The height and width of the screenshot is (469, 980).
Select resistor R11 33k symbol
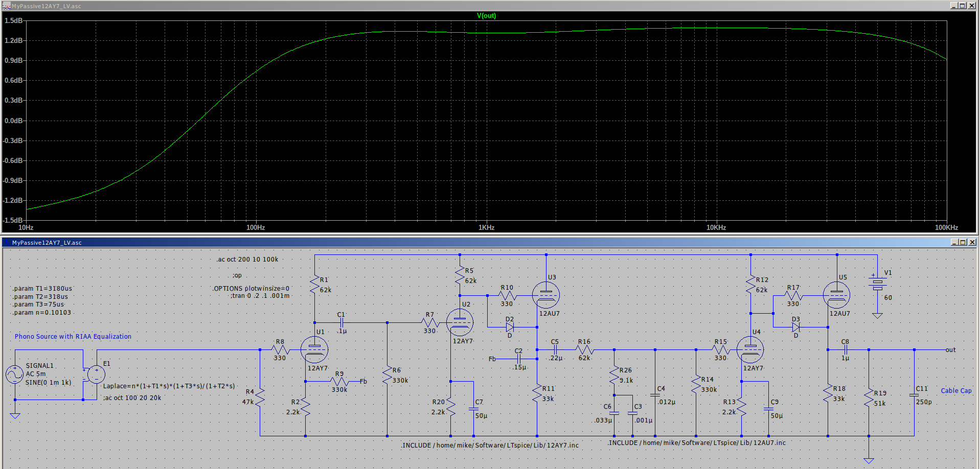click(x=537, y=394)
